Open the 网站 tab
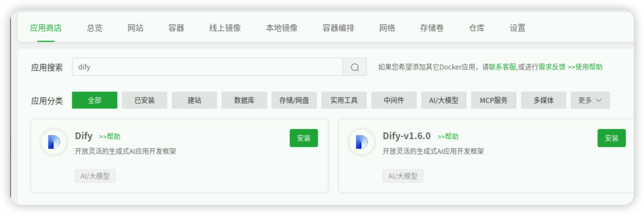644x215 pixels. pyautogui.click(x=135, y=28)
